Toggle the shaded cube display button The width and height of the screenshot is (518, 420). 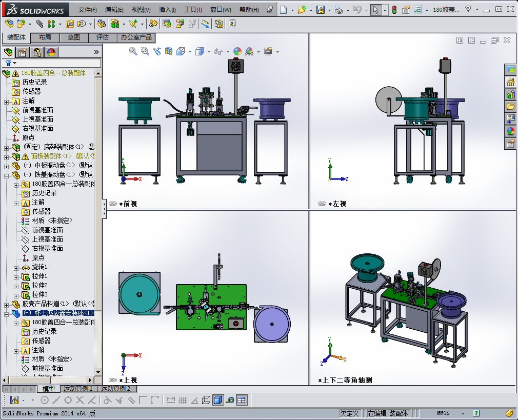coord(217,400)
